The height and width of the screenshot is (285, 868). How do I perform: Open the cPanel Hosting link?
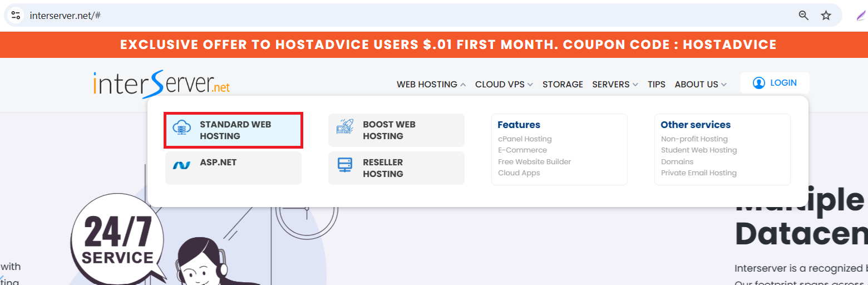[x=525, y=139]
